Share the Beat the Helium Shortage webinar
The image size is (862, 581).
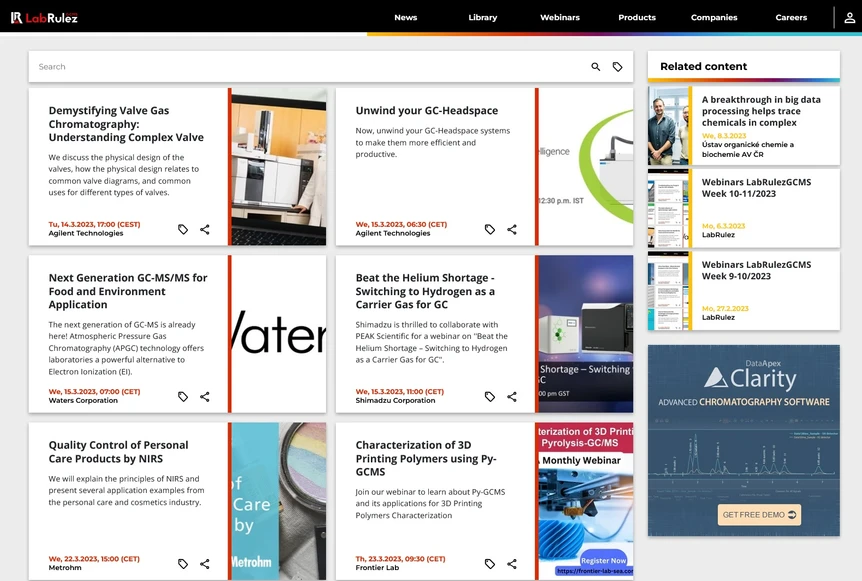512,396
